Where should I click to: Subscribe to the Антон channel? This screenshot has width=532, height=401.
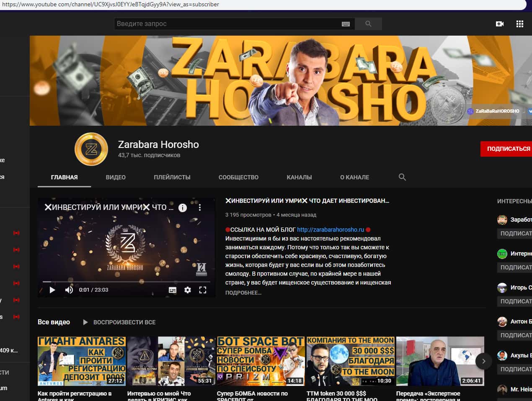pyautogui.click(x=514, y=335)
